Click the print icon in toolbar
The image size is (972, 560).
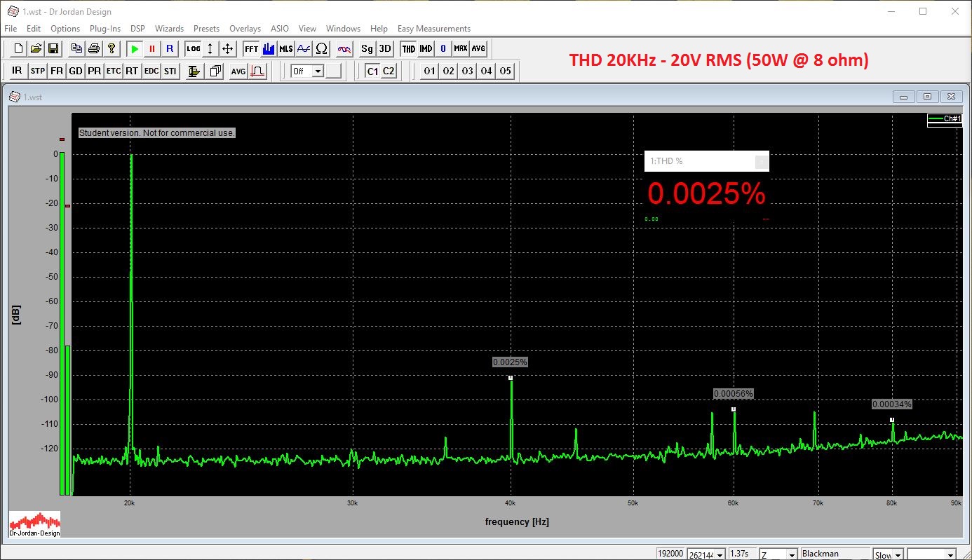(93, 49)
